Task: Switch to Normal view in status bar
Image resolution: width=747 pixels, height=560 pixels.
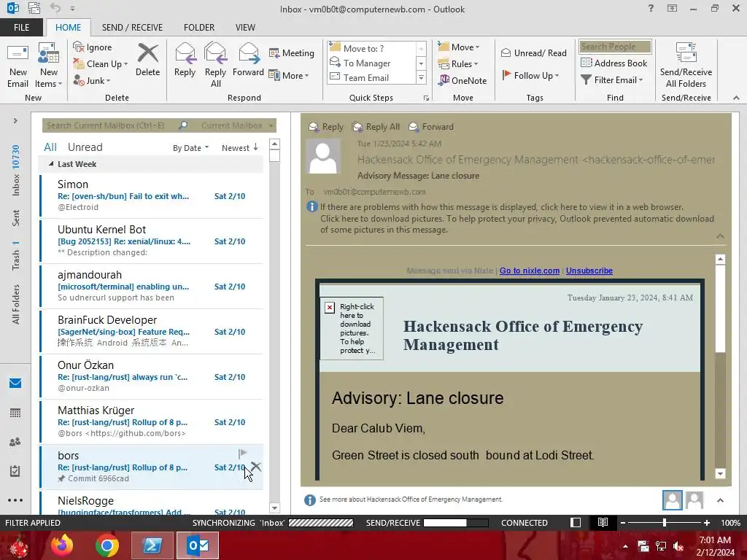Action: coord(576,522)
